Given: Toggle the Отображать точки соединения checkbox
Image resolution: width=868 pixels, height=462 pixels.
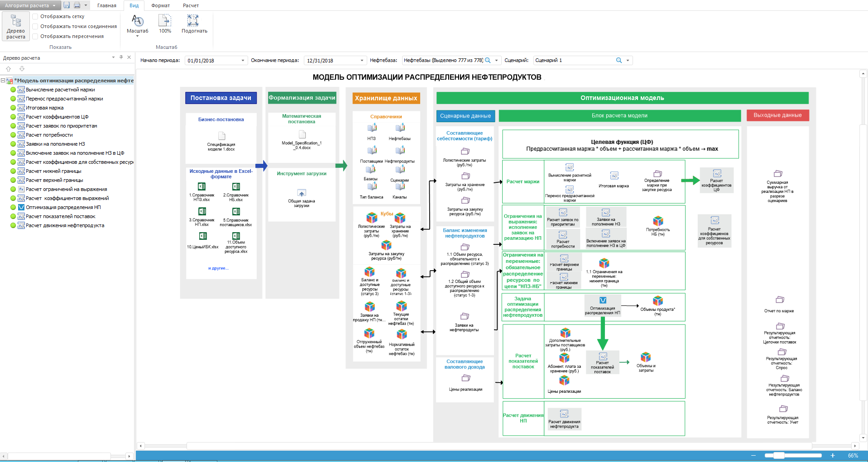Looking at the screenshot, I should pos(35,26).
